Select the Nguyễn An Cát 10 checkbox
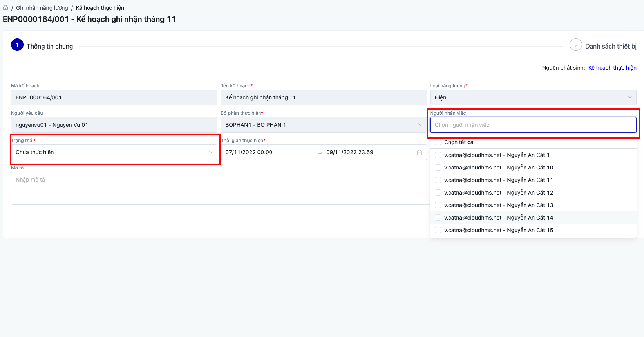Image resolution: width=644 pixels, height=337 pixels. 438,168
